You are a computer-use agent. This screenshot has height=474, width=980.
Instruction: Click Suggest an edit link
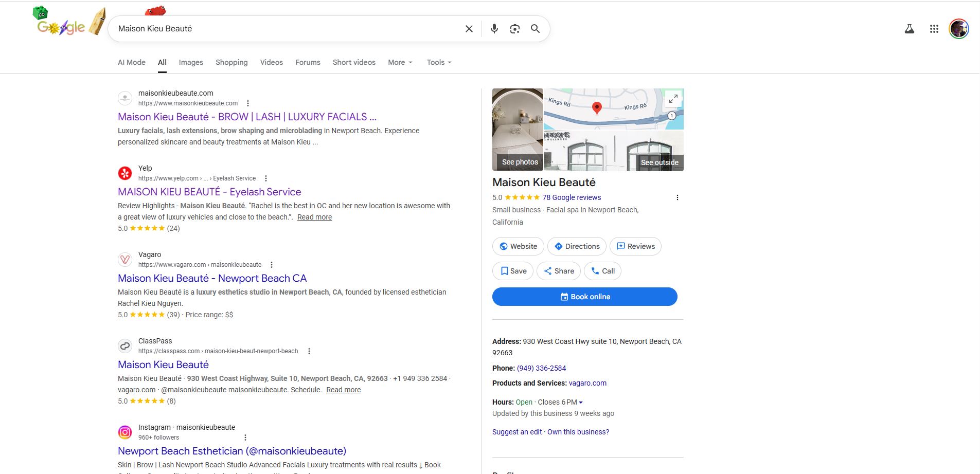coord(517,432)
